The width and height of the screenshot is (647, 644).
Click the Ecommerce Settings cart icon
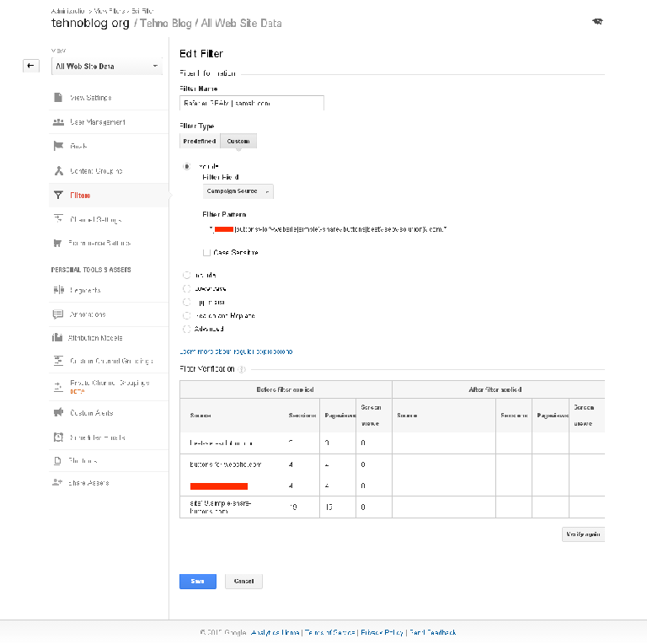(x=58, y=244)
